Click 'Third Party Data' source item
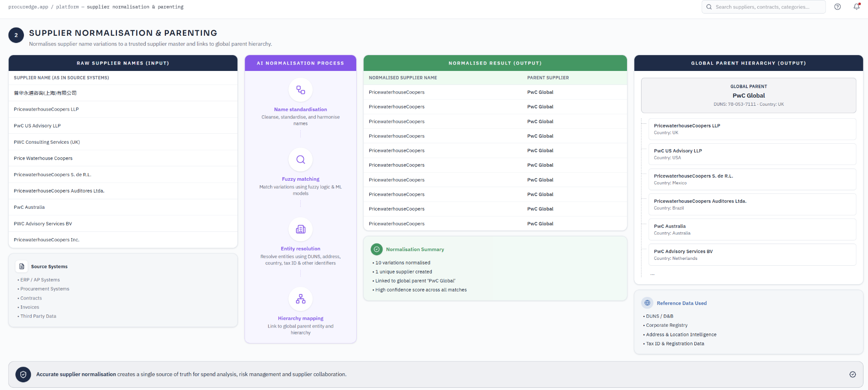 [38, 316]
